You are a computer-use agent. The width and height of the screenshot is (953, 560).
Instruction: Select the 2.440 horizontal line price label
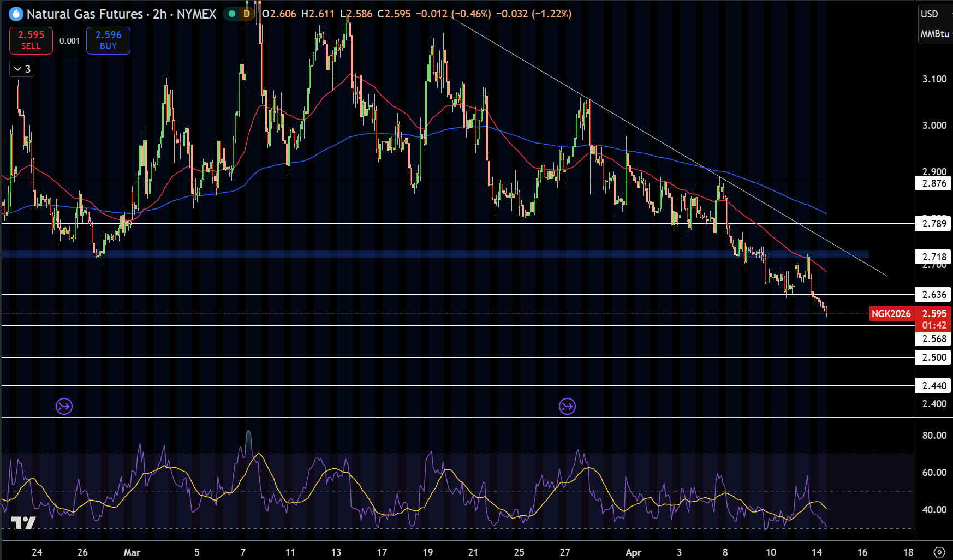click(x=934, y=386)
